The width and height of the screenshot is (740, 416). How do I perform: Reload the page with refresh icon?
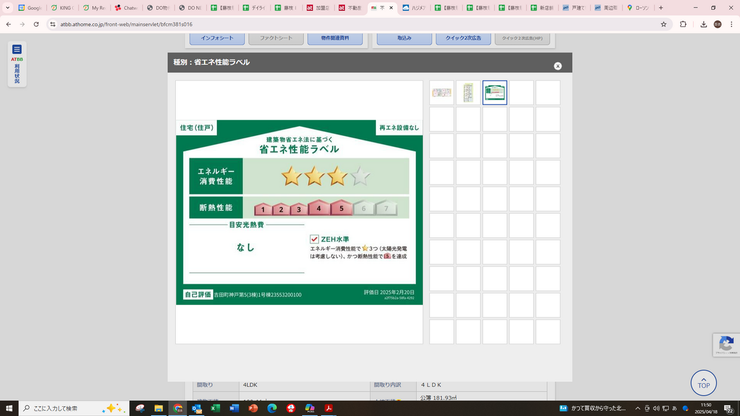(47, 23)
